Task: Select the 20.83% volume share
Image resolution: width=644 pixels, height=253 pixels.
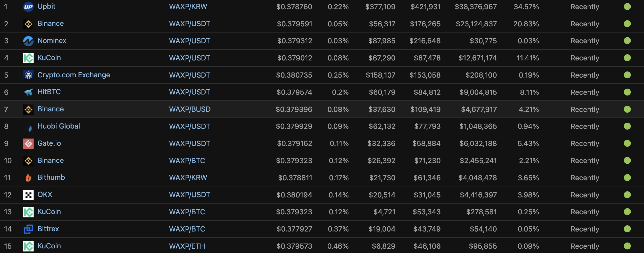Action: (526, 24)
